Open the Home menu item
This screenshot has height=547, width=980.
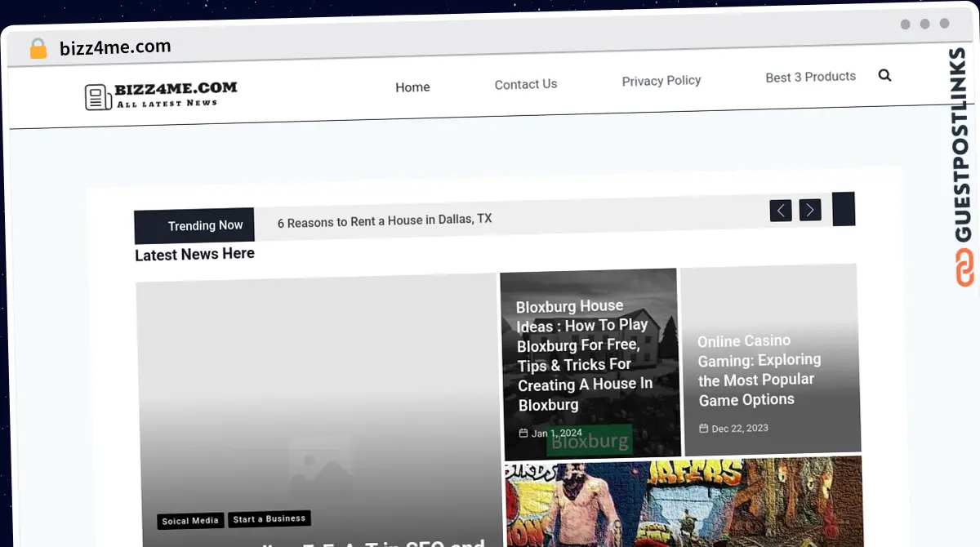coord(412,87)
